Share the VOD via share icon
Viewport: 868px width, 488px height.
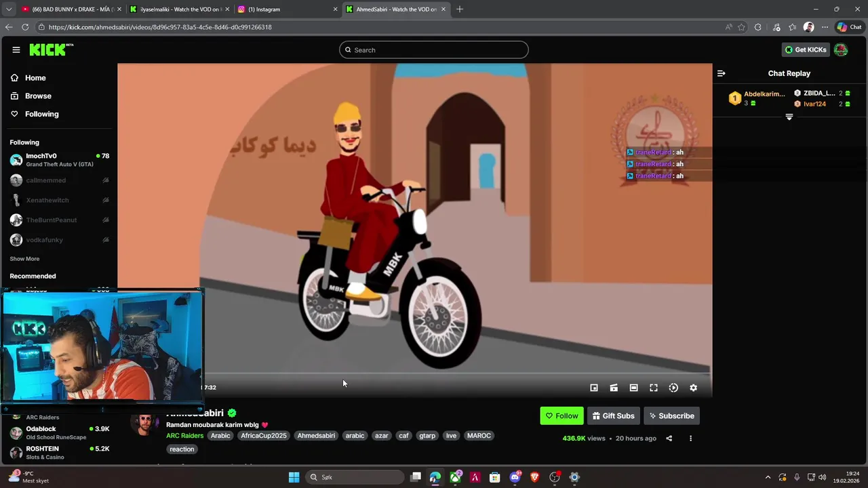click(669, 439)
